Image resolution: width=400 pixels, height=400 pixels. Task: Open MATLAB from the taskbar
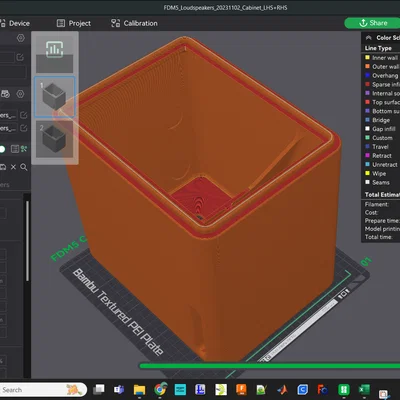pyautogui.click(x=282, y=389)
